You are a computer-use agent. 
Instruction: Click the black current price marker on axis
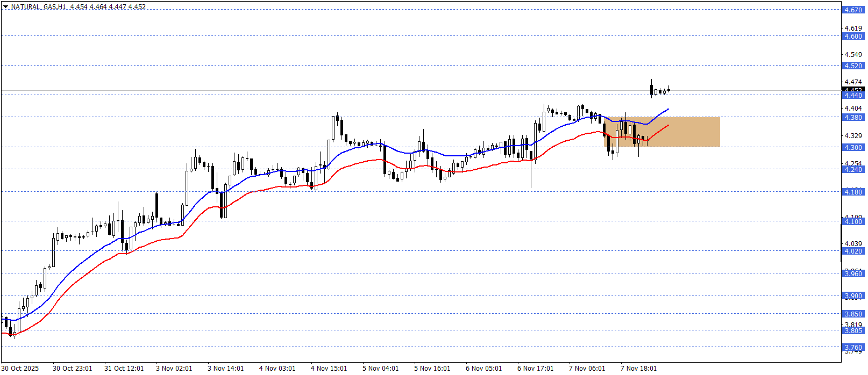(853, 90)
